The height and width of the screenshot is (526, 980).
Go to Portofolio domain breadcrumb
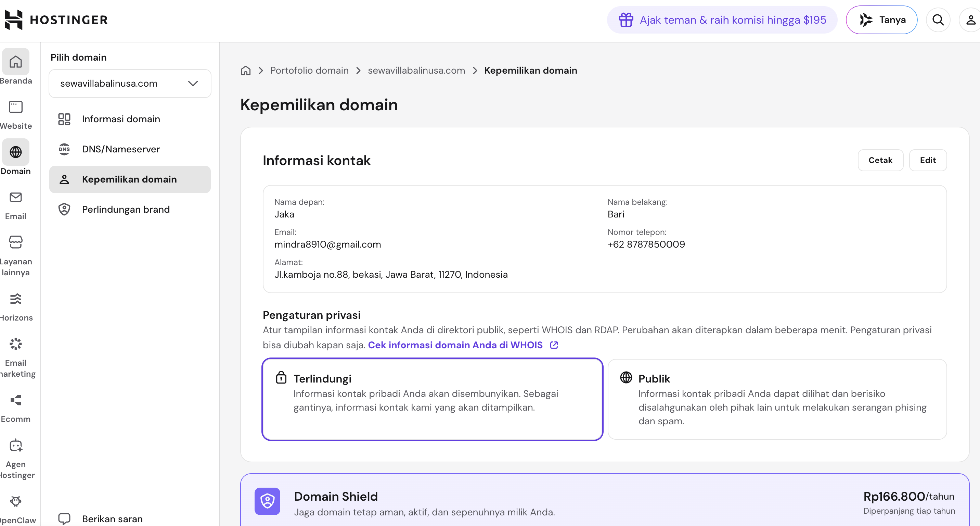point(309,71)
